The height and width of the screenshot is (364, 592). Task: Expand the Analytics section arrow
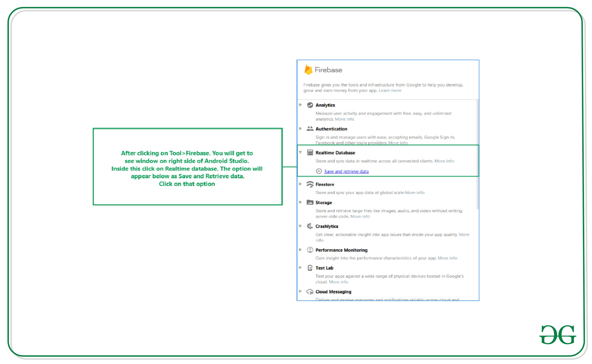pos(300,105)
